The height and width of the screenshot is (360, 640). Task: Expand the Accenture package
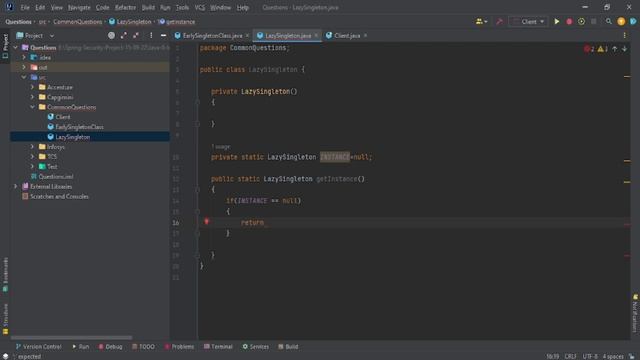(x=32, y=87)
